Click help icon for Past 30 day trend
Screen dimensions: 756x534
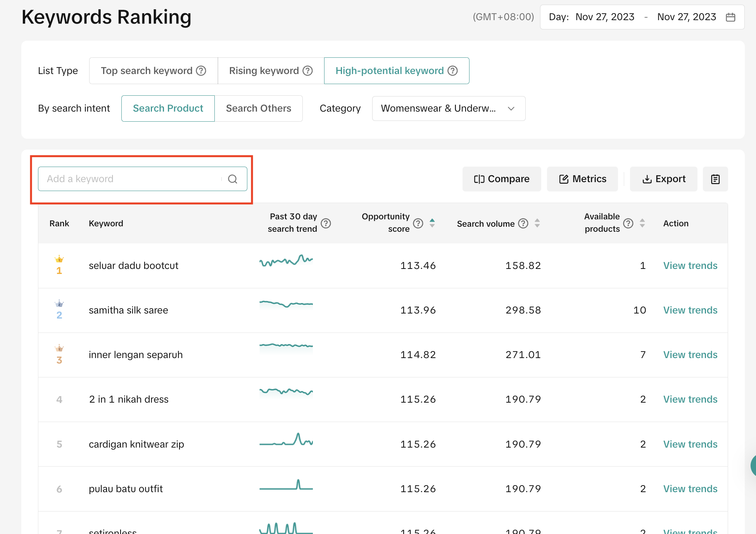[x=326, y=223]
